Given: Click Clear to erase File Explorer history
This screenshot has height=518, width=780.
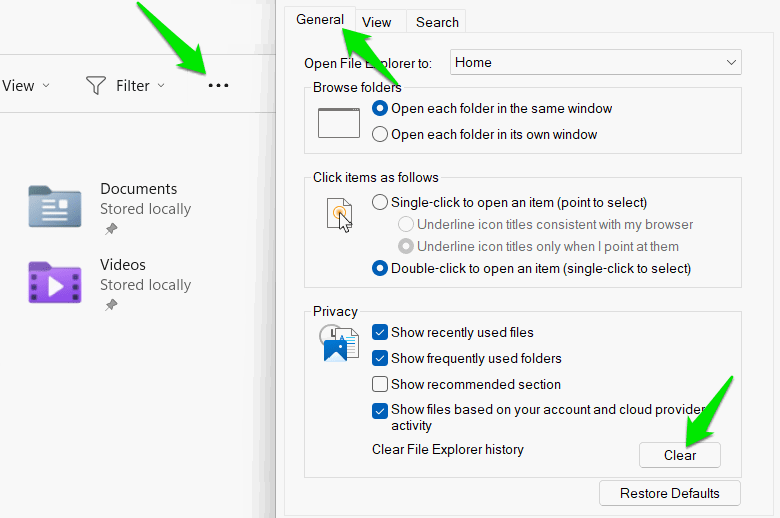Looking at the screenshot, I should pyautogui.click(x=680, y=455).
